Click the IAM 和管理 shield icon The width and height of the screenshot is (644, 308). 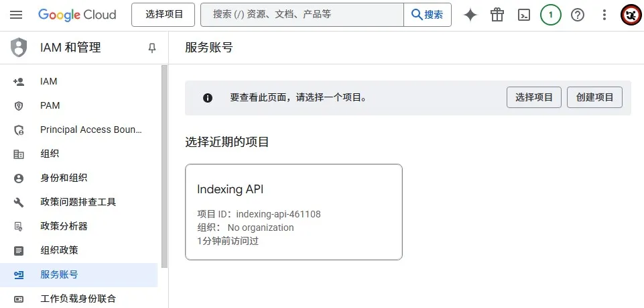[x=19, y=48]
